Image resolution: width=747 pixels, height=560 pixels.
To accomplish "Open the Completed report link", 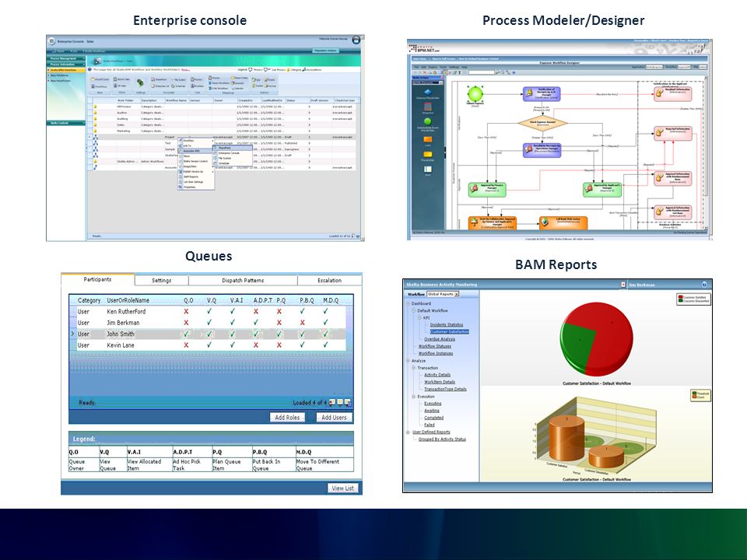I will point(434,418).
